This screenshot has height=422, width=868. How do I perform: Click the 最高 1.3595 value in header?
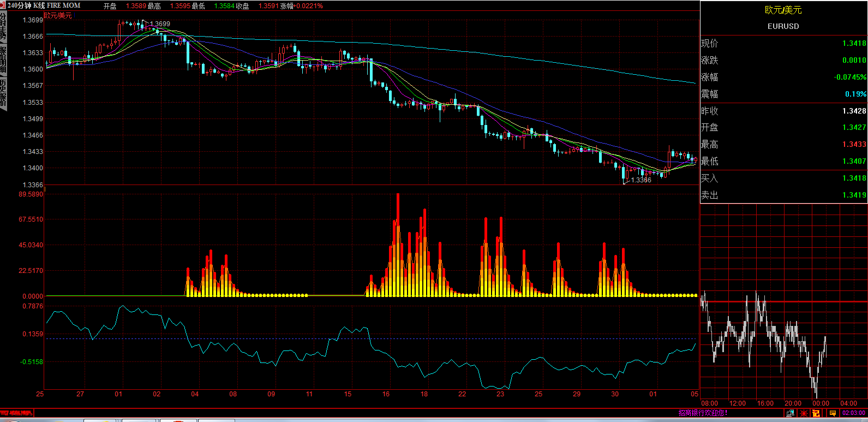(x=180, y=6)
